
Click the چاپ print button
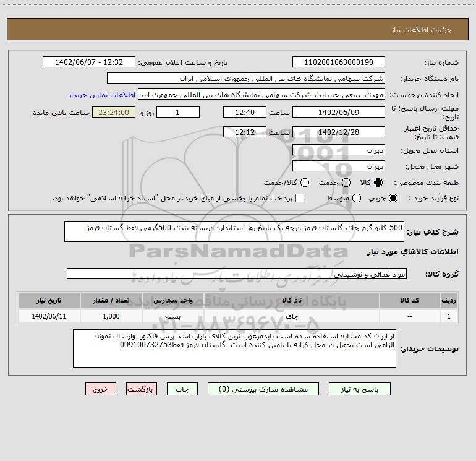pos(182,389)
